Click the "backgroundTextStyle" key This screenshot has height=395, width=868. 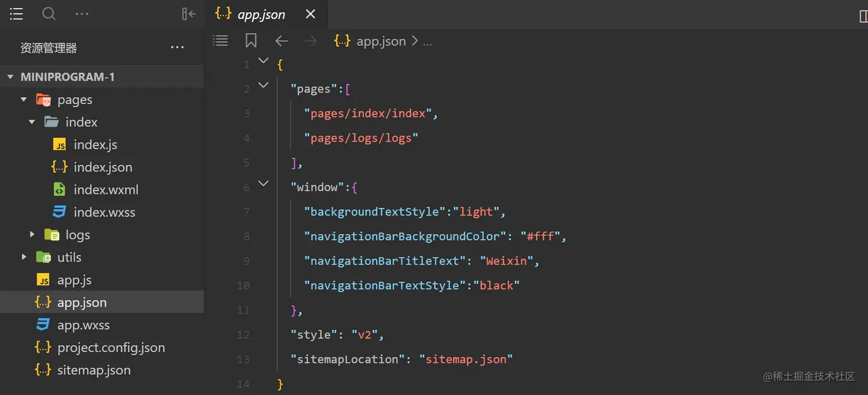tap(375, 212)
